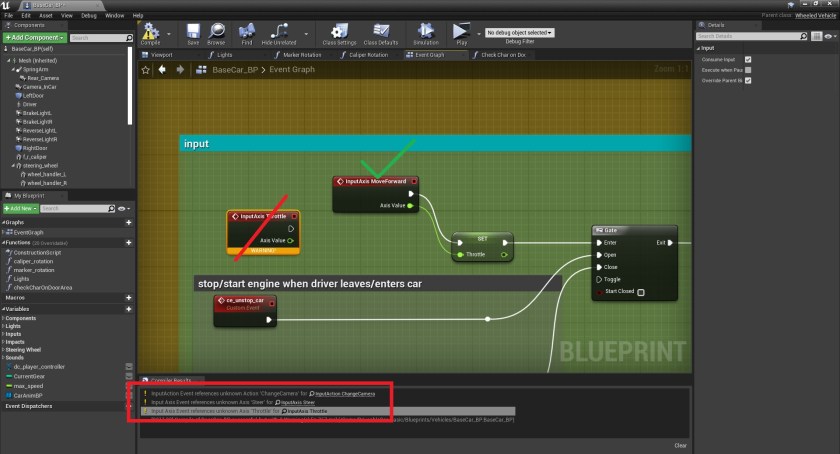Switch to the Viewport tab
This screenshot has height=454, width=840.
(161, 55)
